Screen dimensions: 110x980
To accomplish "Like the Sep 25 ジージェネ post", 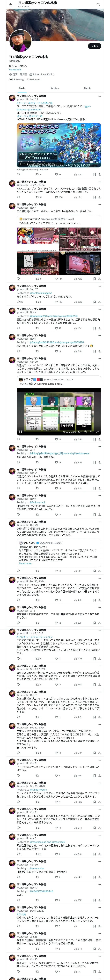I will 57,174.
